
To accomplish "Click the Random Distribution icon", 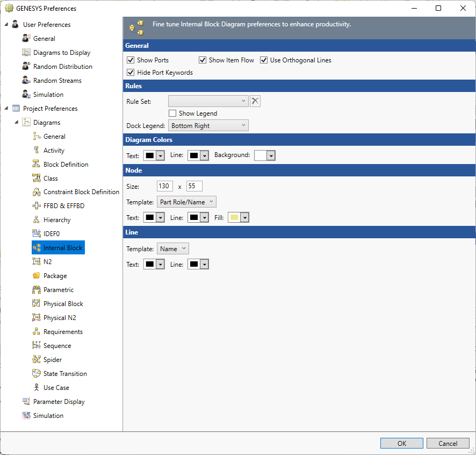I will [26, 66].
